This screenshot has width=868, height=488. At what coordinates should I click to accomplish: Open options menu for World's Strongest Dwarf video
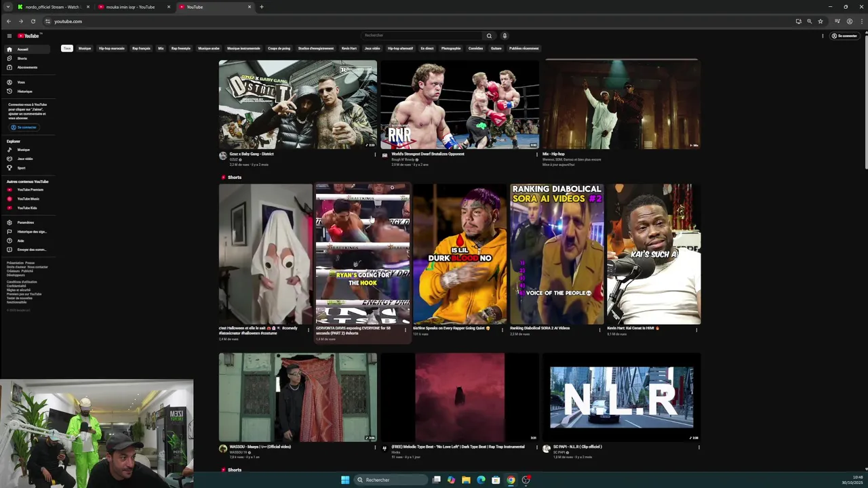pos(537,155)
